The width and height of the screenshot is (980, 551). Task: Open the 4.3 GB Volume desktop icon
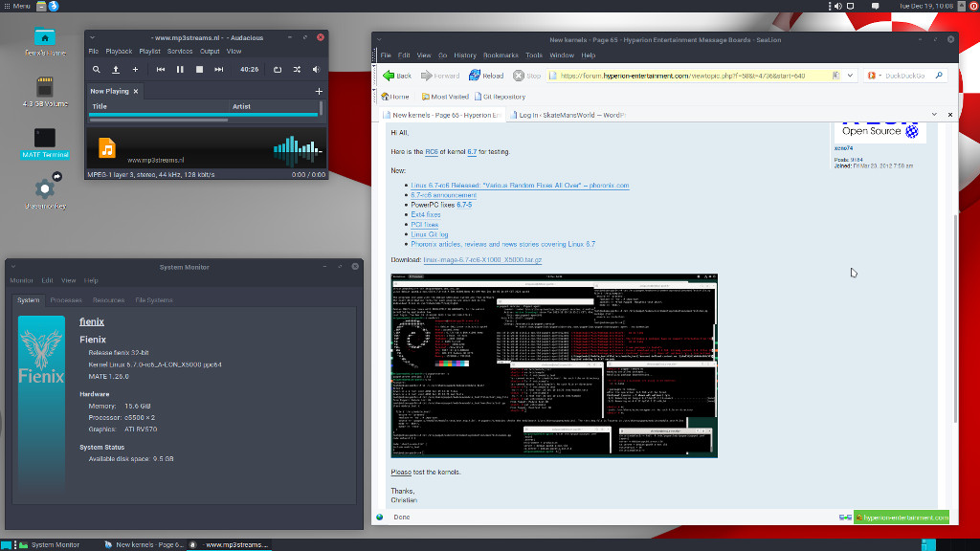(x=45, y=92)
